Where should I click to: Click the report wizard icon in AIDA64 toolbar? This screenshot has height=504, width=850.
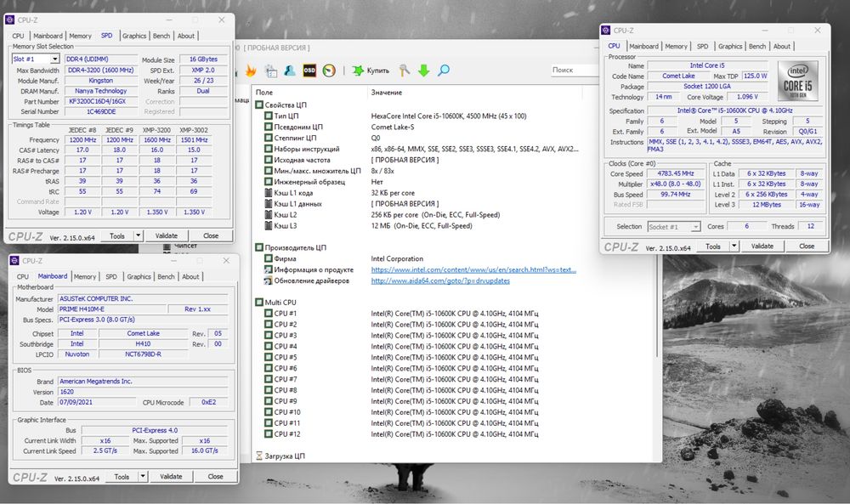[x=270, y=71]
